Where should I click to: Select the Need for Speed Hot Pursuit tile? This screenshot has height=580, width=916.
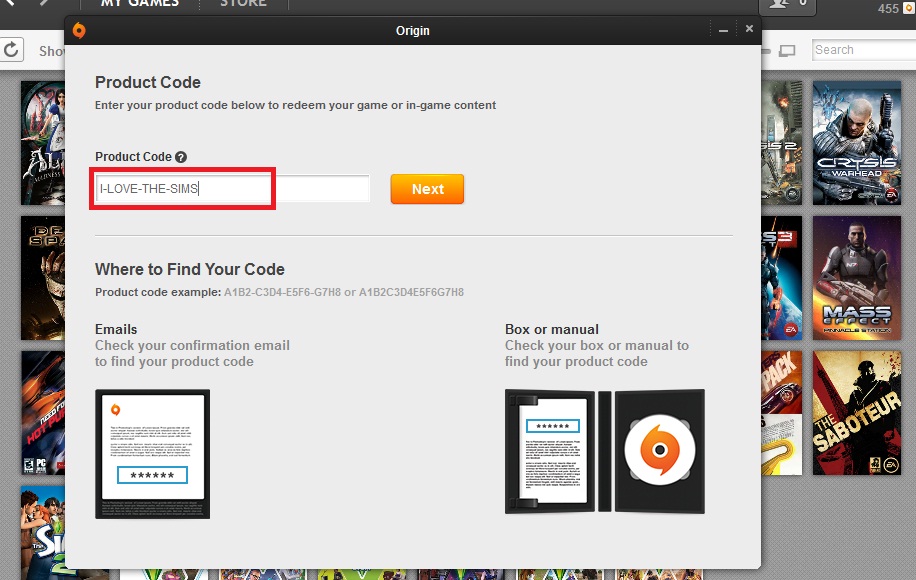[x=43, y=413]
